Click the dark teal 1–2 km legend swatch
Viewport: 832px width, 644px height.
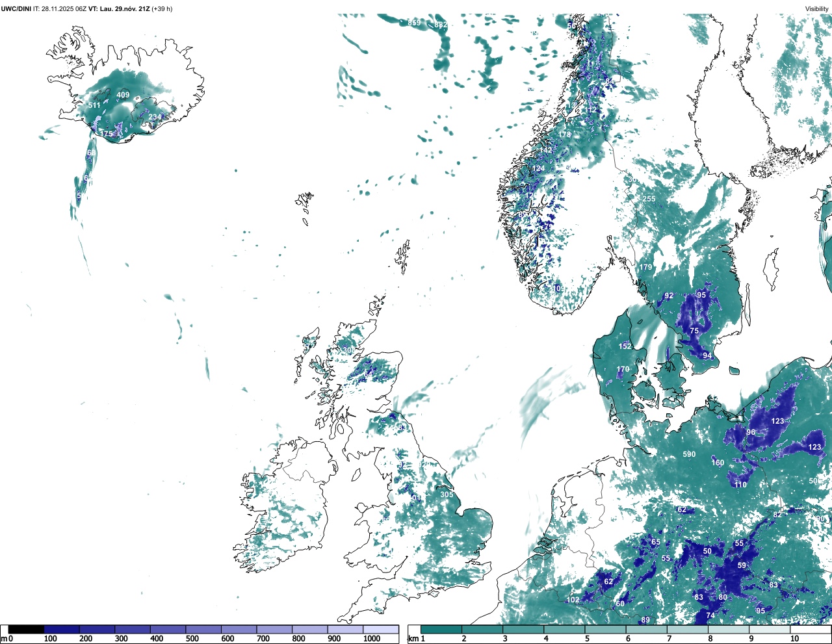pos(441,629)
